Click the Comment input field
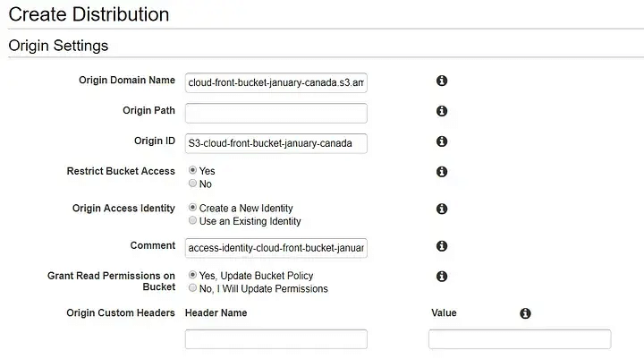Image resolution: width=644 pixels, height=359 pixels. point(275,247)
